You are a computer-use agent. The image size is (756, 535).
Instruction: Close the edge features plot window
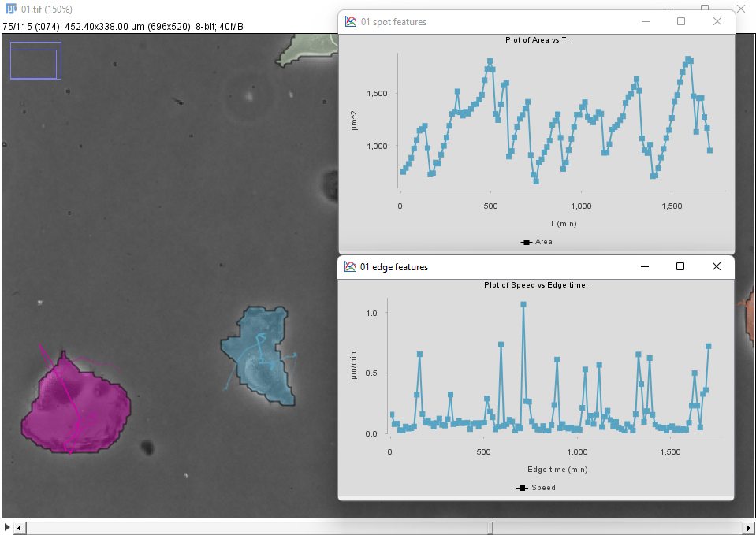pos(716,267)
